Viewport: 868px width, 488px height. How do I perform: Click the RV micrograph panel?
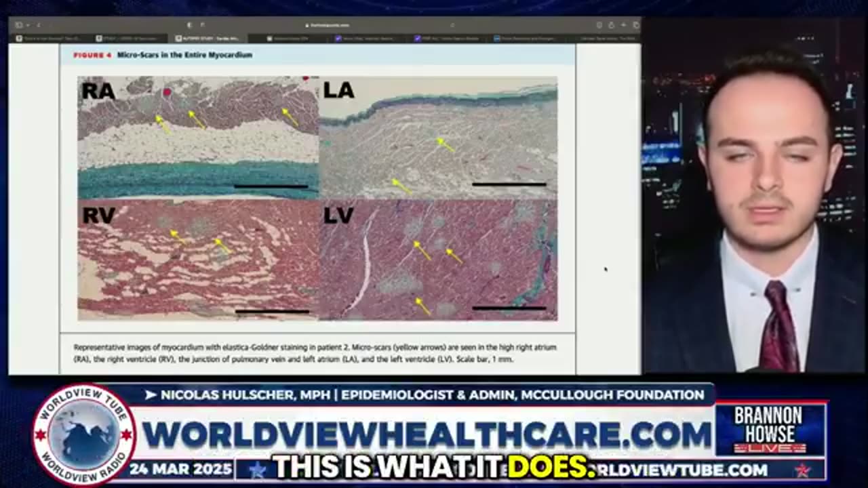point(198,260)
